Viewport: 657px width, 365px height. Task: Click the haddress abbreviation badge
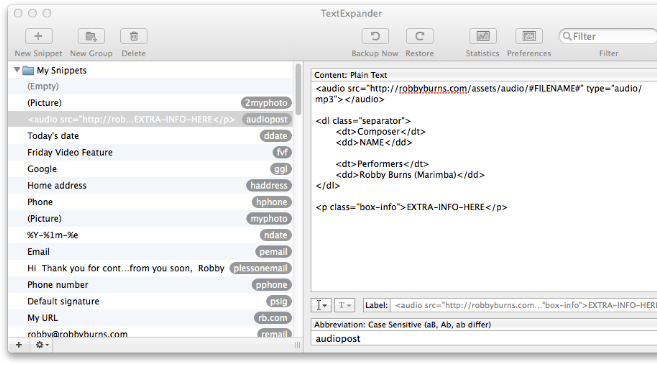[x=269, y=186]
